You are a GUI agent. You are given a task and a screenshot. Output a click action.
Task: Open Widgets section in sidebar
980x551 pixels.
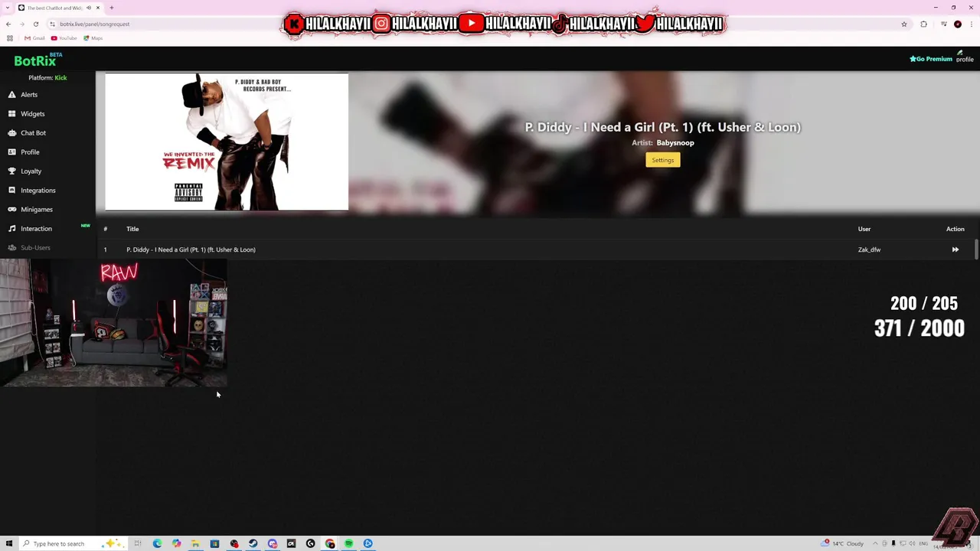point(26,114)
